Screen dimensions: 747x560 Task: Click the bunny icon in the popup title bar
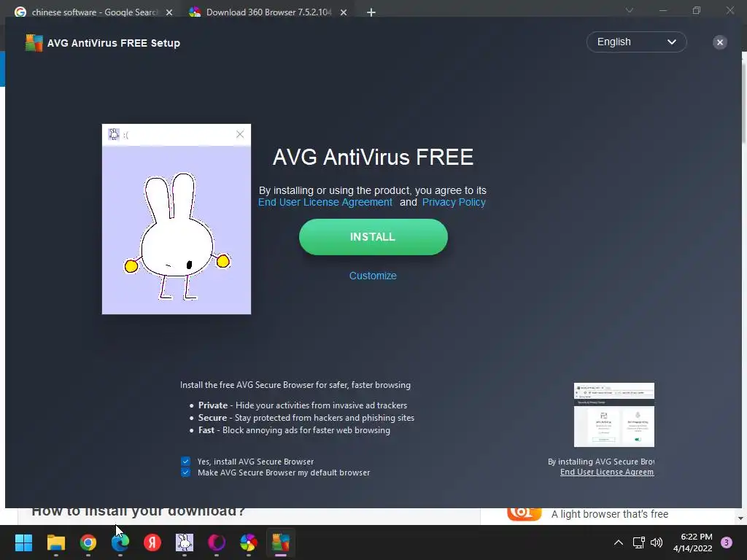pos(113,134)
